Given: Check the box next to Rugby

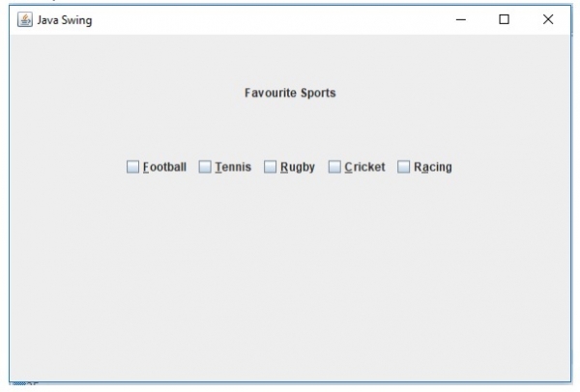Looking at the screenshot, I should pos(271,167).
